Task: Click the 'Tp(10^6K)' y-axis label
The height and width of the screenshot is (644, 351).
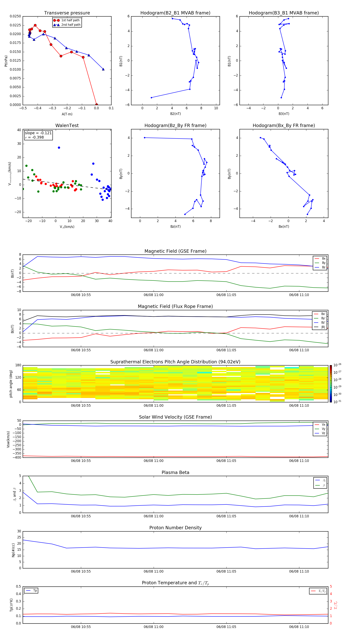Action: coord(11,605)
